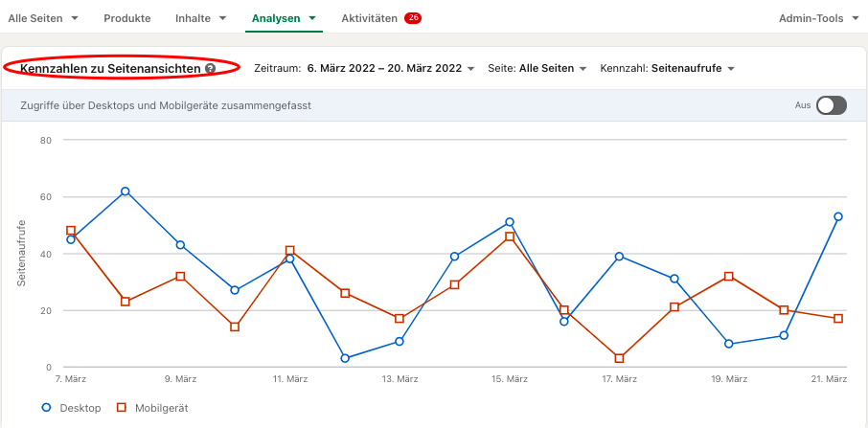Open the Seite: Alle Seiten dropdown
This screenshot has height=428, width=868.
pos(537,69)
